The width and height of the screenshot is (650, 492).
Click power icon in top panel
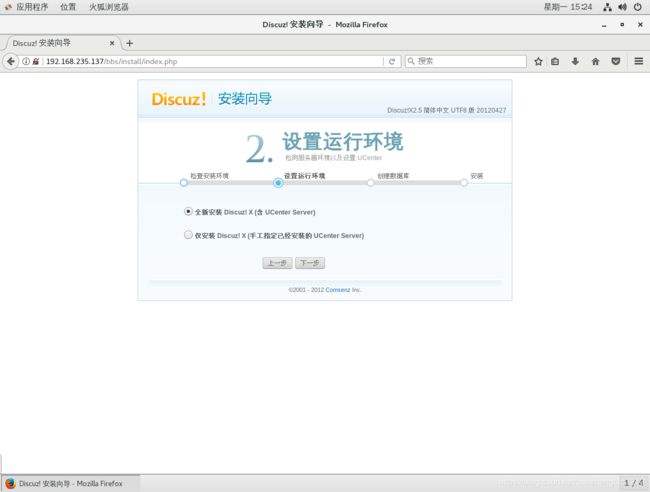coord(638,7)
